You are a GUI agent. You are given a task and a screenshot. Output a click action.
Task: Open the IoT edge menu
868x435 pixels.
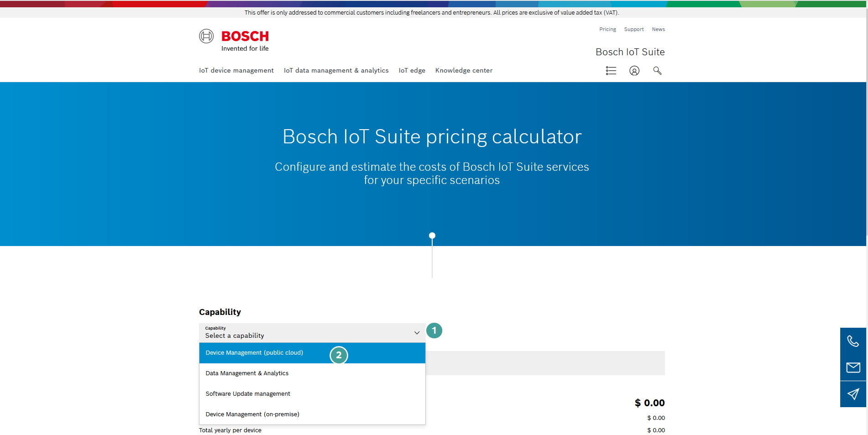(412, 70)
